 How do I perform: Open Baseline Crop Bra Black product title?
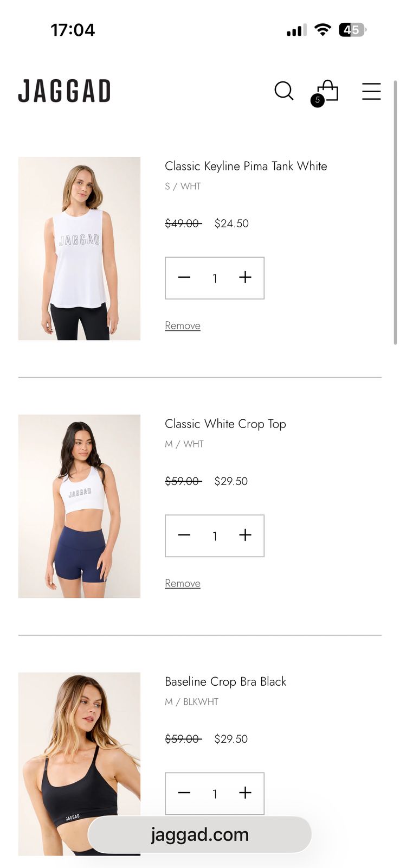[x=225, y=682]
